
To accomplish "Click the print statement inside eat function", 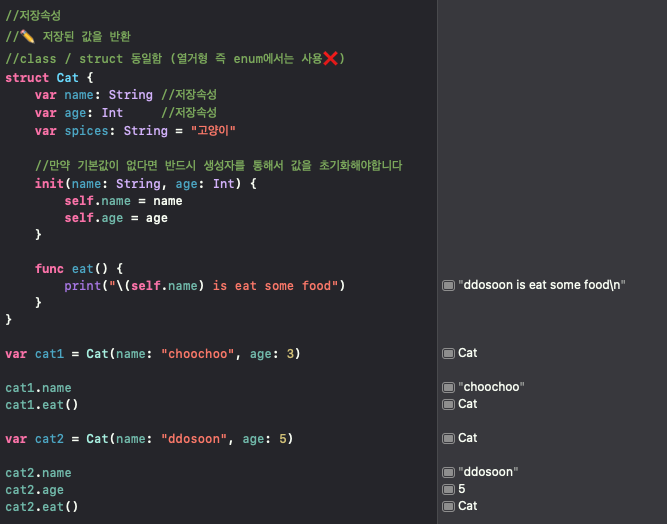I will click(x=205, y=286).
